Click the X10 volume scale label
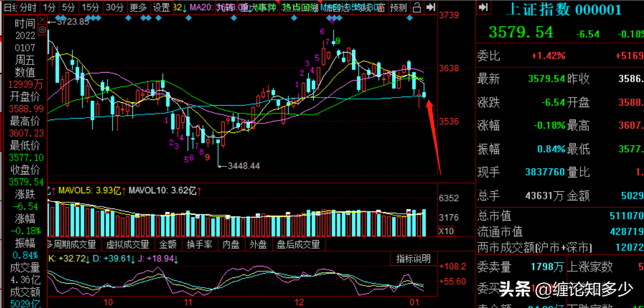 tap(446, 231)
